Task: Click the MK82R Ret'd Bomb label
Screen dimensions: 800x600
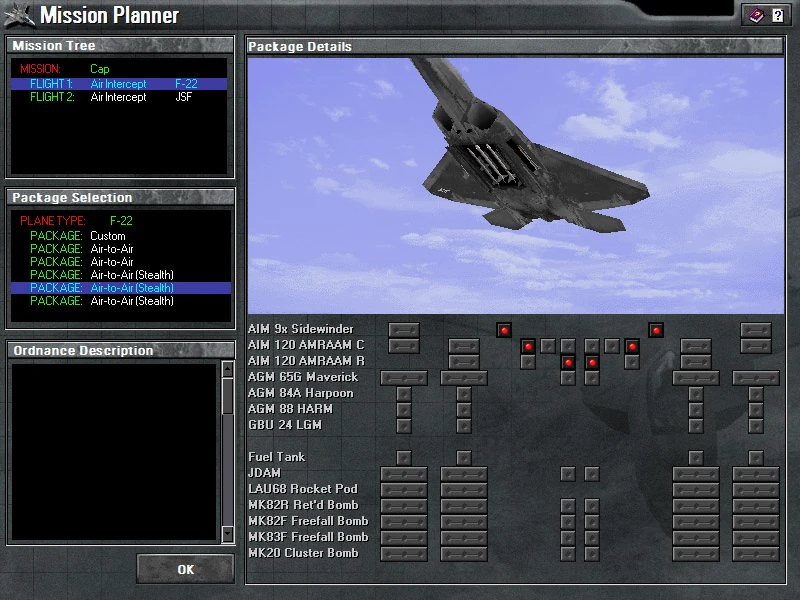Action: (x=305, y=505)
